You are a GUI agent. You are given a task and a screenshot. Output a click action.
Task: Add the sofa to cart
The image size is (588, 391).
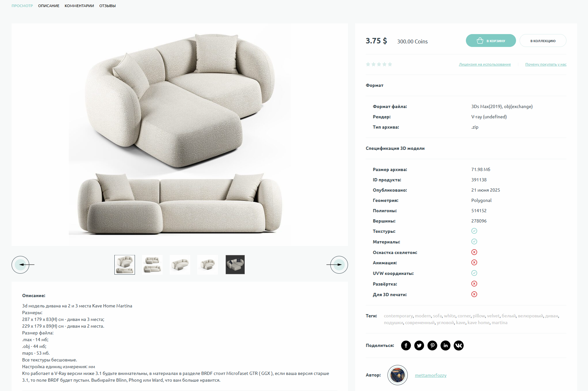coord(491,41)
